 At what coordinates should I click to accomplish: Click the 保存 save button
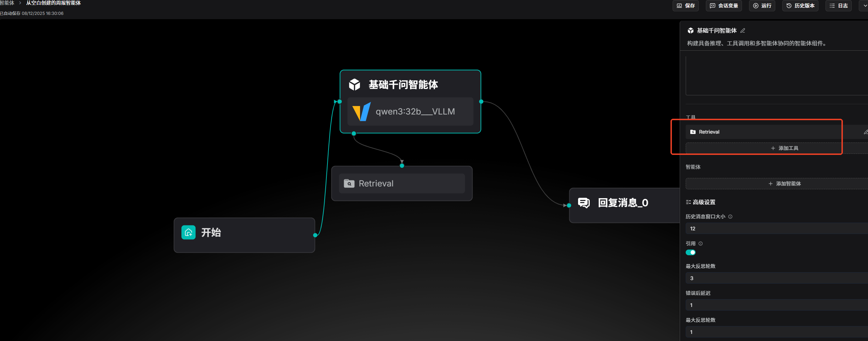[686, 6]
